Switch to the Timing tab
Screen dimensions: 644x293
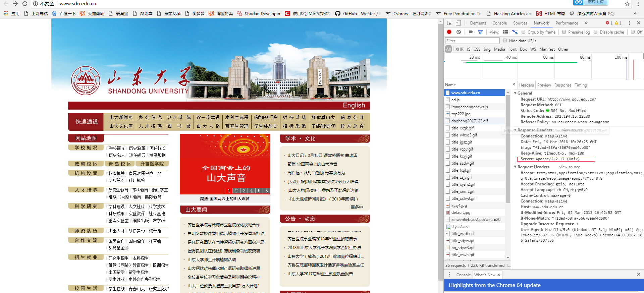pyautogui.click(x=581, y=85)
